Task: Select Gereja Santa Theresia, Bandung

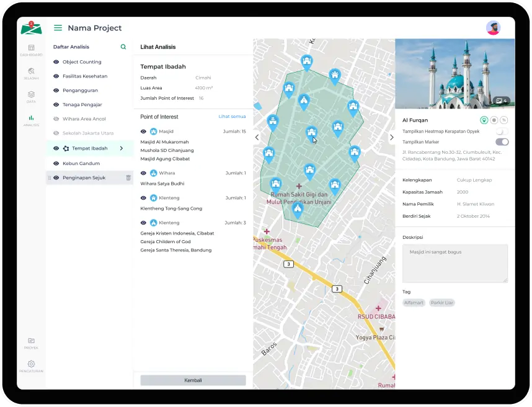Action: [x=175, y=250]
